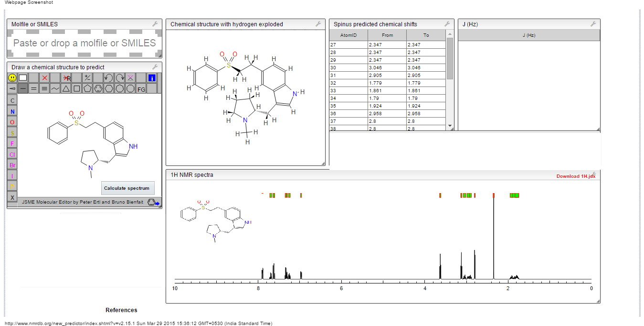This screenshot has height=326, width=644.
Task: Choose the triple bond tool
Action: pos(44,88)
